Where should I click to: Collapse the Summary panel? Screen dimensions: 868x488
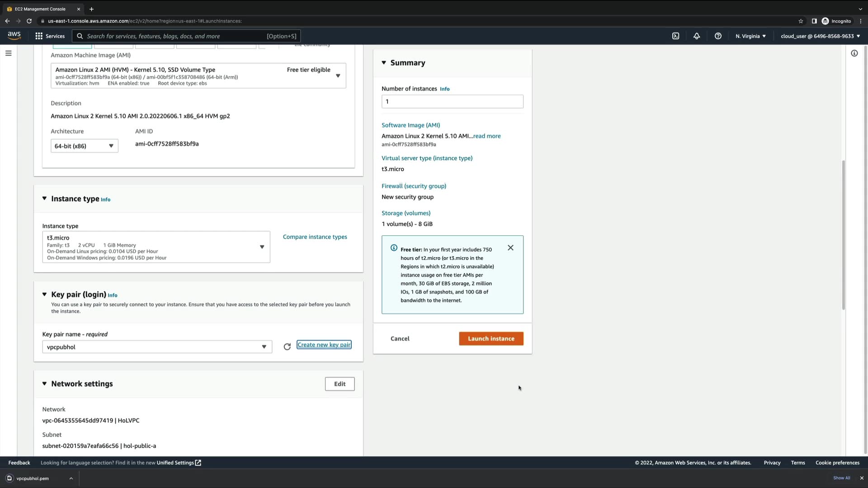point(384,63)
